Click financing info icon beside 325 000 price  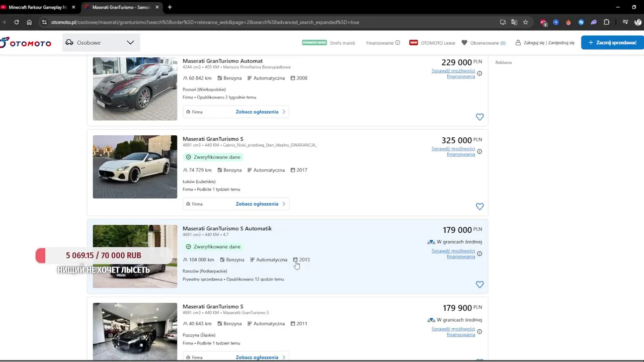(479, 151)
